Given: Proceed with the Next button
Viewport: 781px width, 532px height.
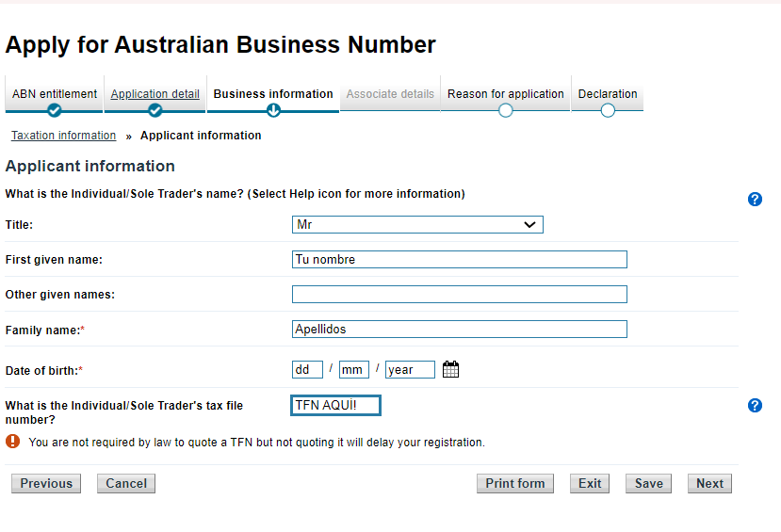Looking at the screenshot, I should click(x=709, y=484).
